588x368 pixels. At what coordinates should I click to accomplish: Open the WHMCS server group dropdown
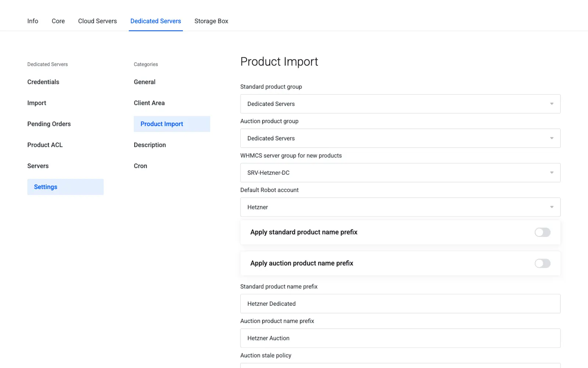pyautogui.click(x=400, y=173)
